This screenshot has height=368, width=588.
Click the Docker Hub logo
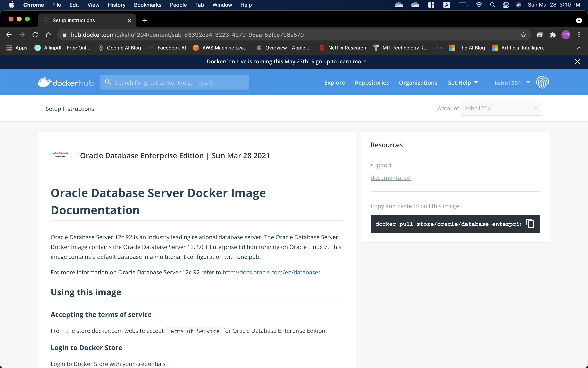coord(65,82)
